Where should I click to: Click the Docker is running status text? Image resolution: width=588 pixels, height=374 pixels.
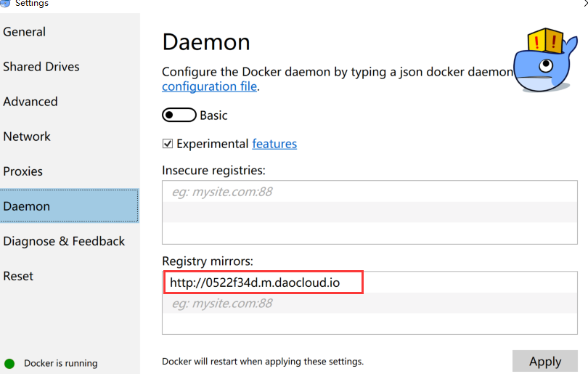pos(61,364)
